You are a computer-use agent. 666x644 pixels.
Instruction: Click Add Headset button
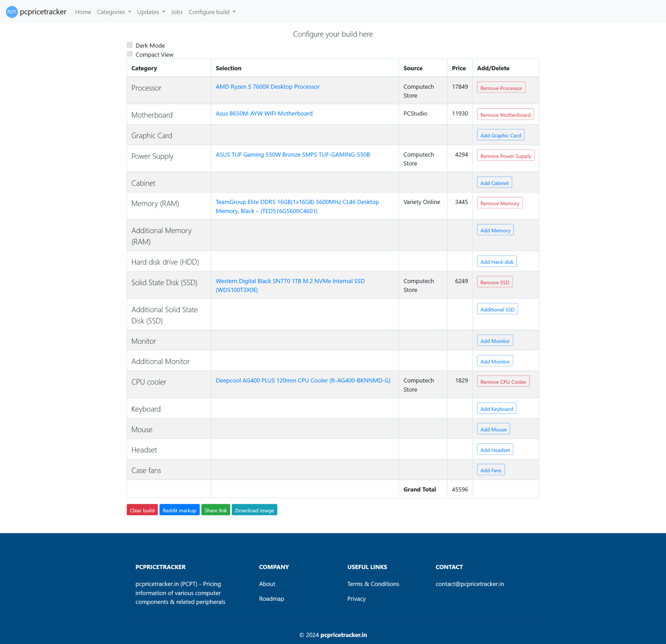point(495,449)
